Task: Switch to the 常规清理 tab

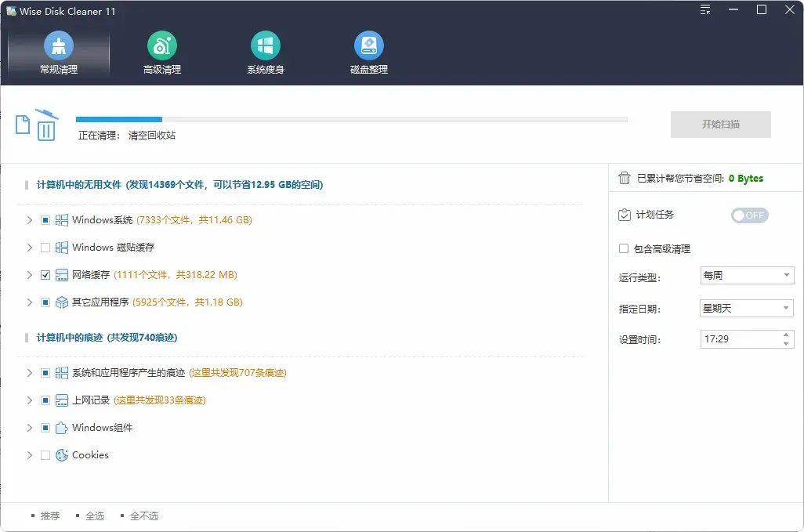Action: click(x=59, y=45)
